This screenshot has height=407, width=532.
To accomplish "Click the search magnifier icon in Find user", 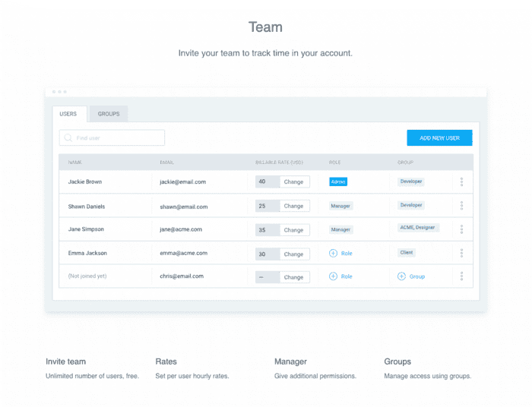I will (x=68, y=138).
